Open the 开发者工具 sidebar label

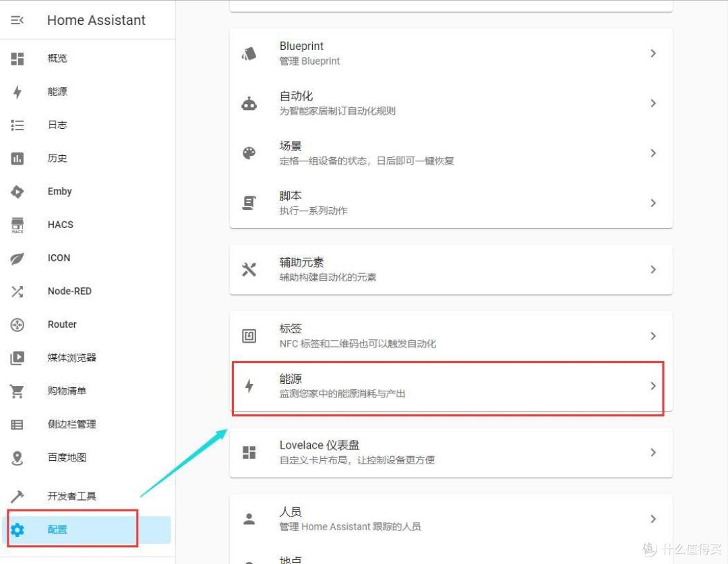71,496
